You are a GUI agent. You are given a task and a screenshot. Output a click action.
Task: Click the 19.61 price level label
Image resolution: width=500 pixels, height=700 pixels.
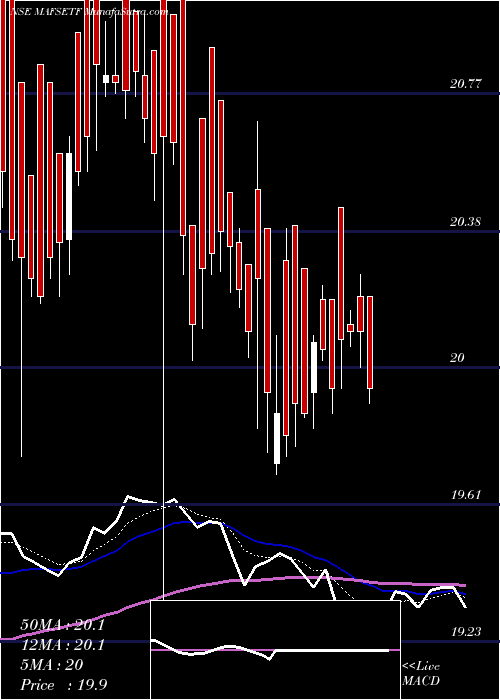tap(466, 495)
